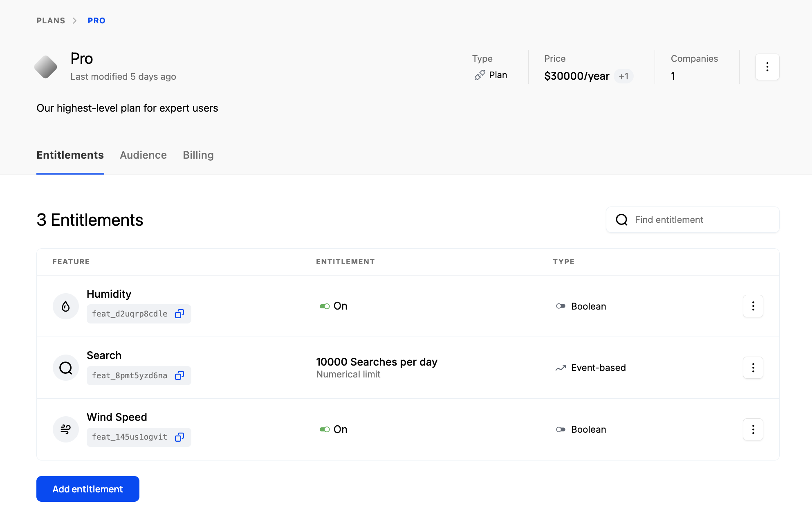812x530 pixels.
Task: Open the Search row actions menu
Action: point(753,368)
